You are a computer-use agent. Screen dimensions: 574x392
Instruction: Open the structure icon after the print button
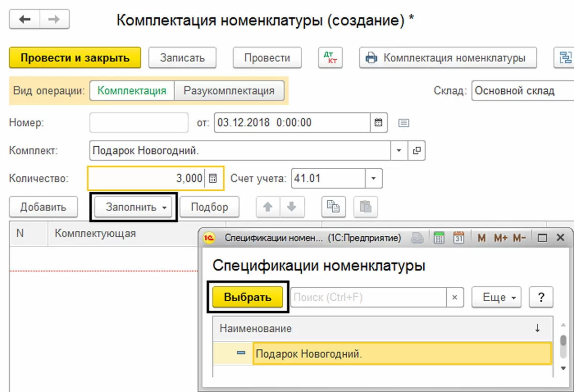pos(563,58)
